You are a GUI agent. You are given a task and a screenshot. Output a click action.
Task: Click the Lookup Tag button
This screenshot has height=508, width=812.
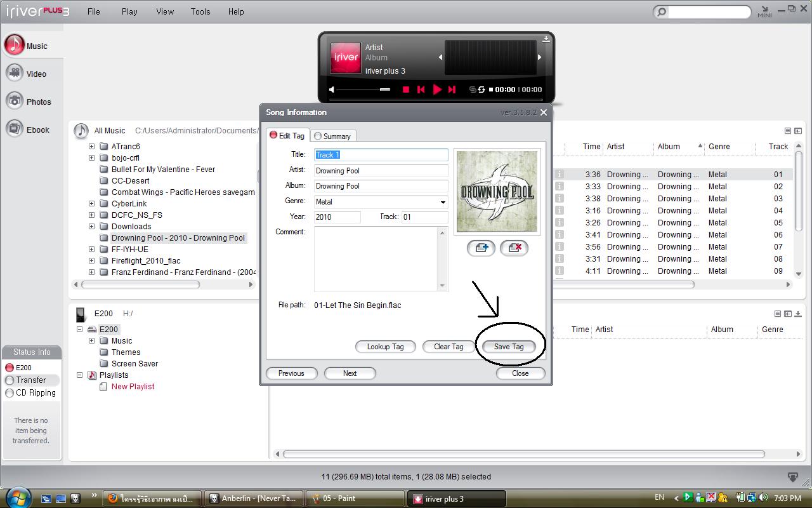pyautogui.click(x=385, y=347)
